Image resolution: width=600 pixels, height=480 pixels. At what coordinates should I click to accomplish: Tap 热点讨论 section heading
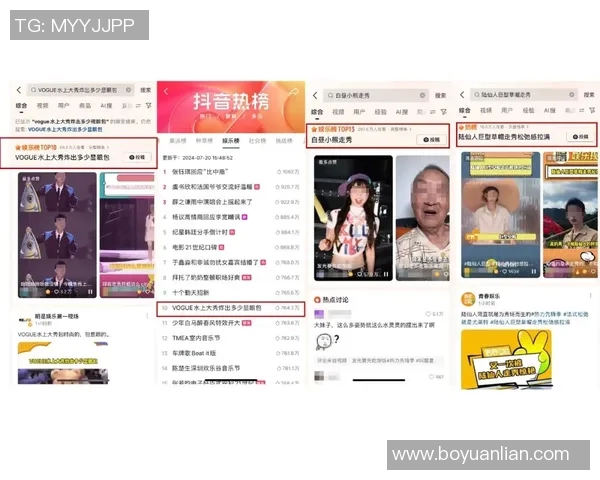click(x=331, y=300)
